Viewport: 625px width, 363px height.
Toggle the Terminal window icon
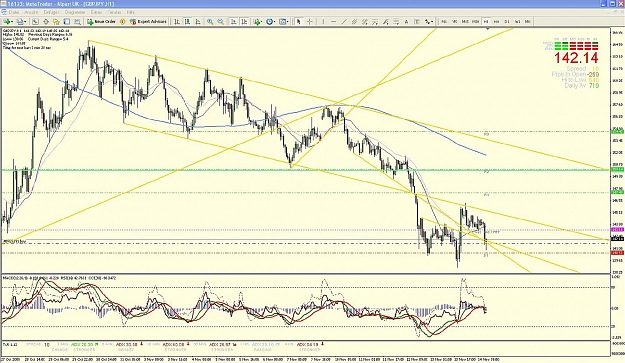click(67, 22)
